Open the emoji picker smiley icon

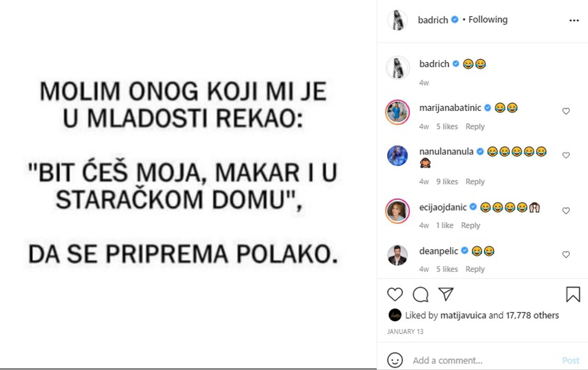coord(395,360)
